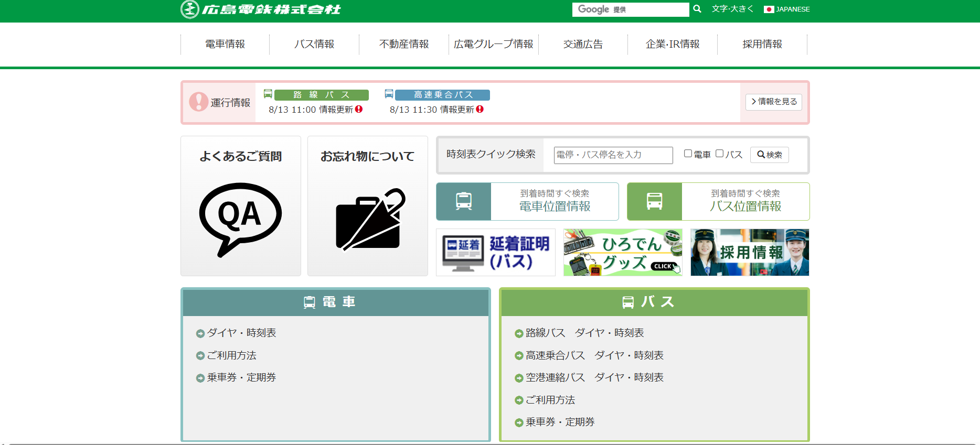Image resolution: width=980 pixels, height=445 pixels.
Task: Click the 電停・バス停名を入力 field
Action: point(613,155)
